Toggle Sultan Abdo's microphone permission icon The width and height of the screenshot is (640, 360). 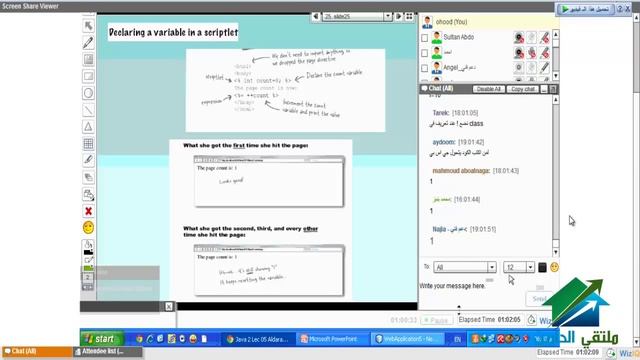point(531,38)
